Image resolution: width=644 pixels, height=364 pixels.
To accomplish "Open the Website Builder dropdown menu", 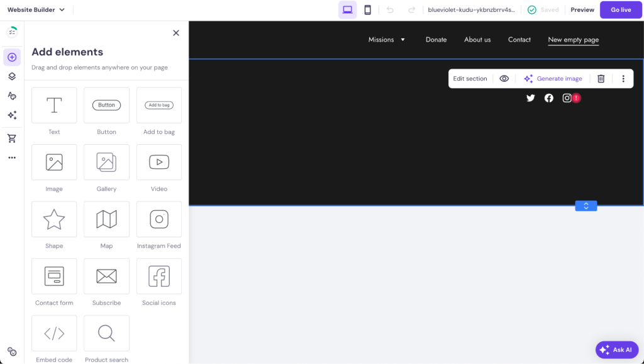I will point(36,9).
